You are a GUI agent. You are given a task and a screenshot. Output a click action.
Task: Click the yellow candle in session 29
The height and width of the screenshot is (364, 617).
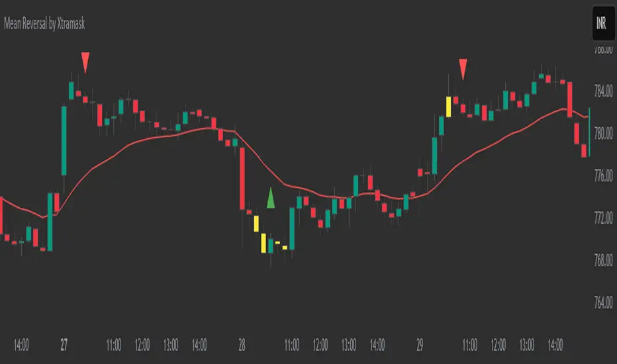click(449, 106)
